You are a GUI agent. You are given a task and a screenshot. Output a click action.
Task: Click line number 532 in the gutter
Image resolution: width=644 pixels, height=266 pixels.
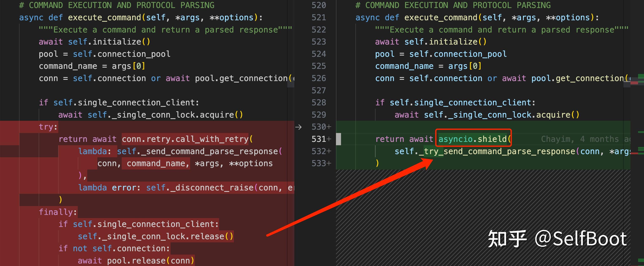(319, 151)
